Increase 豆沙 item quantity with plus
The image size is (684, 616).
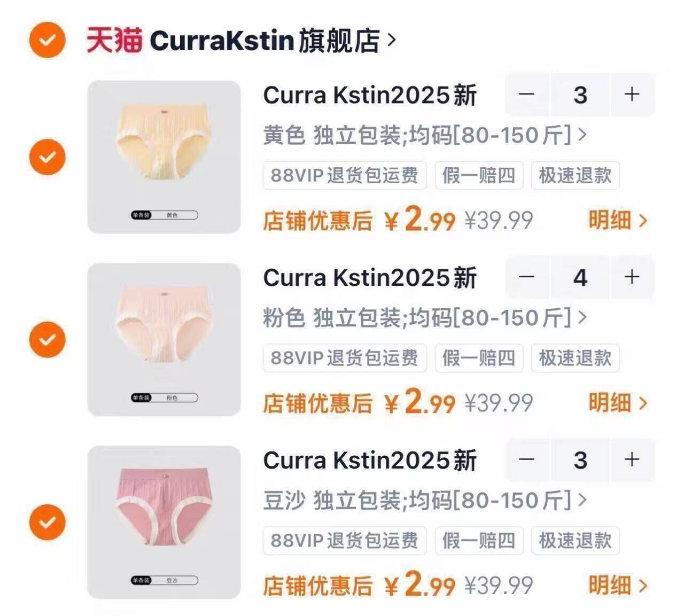632,460
